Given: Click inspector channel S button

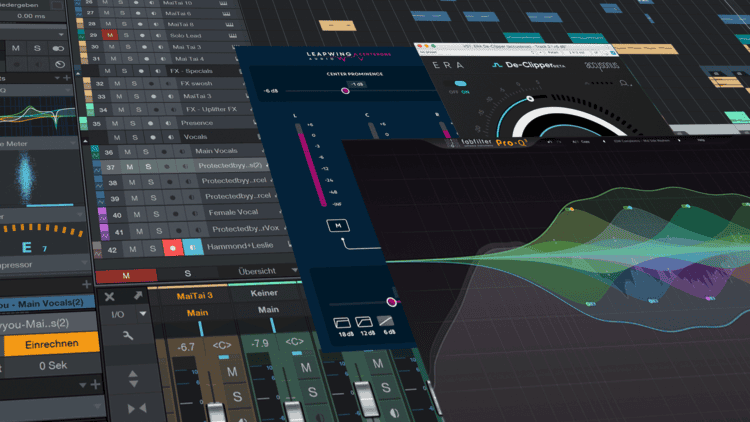Looking at the screenshot, I should (37, 48).
